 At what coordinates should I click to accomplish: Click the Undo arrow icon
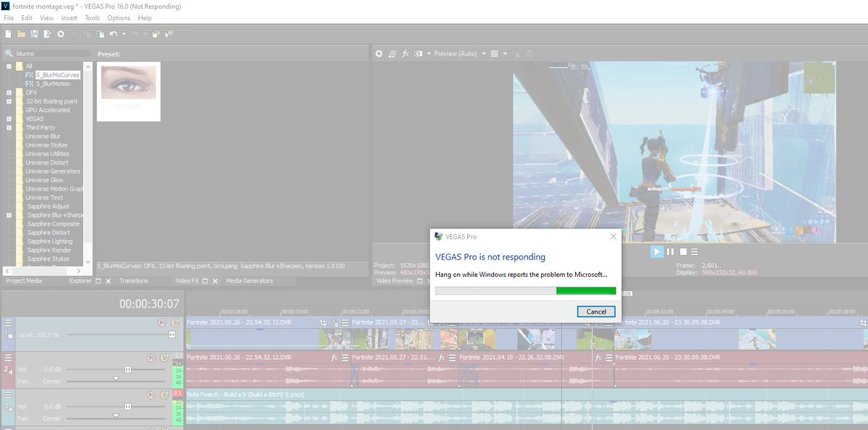(113, 34)
